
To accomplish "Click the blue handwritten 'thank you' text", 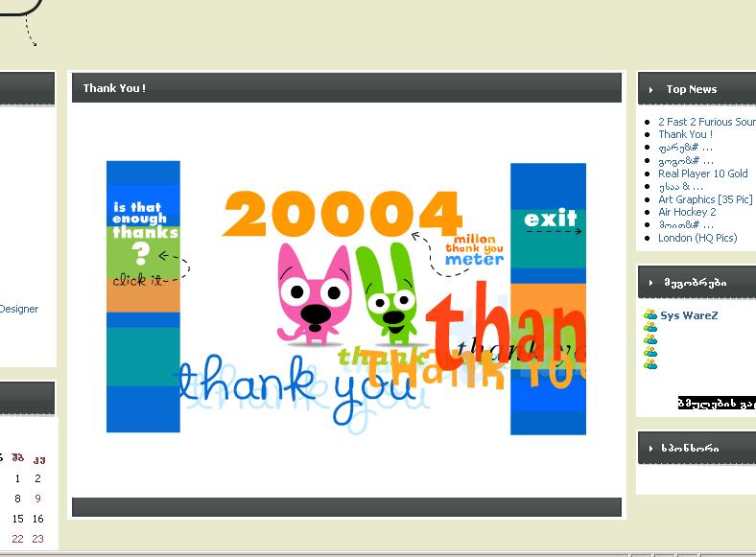I will coord(295,389).
